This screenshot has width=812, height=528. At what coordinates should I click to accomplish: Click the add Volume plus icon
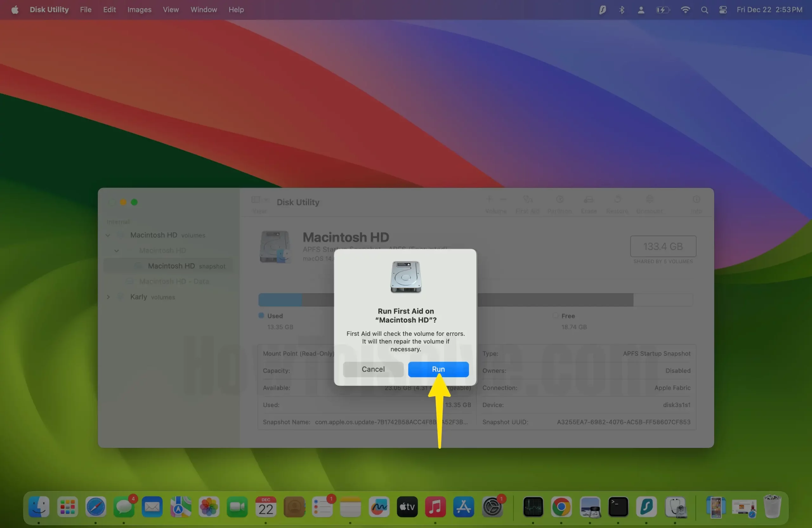[x=489, y=199]
